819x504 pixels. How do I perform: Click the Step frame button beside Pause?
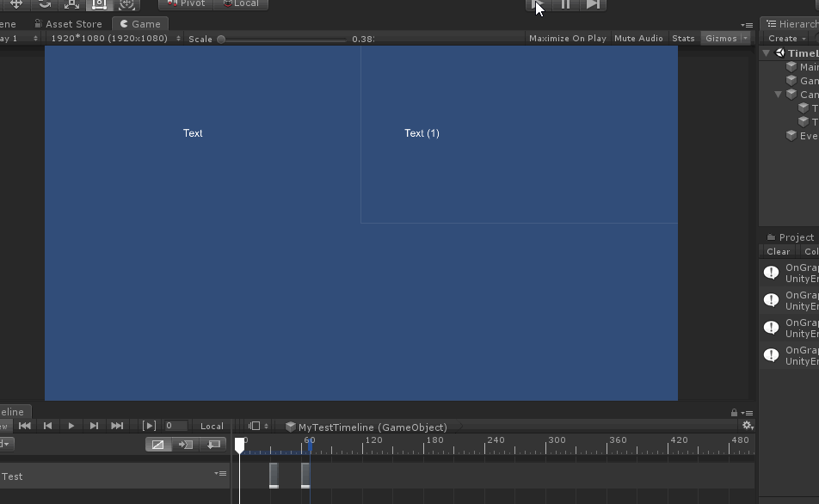click(593, 4)
